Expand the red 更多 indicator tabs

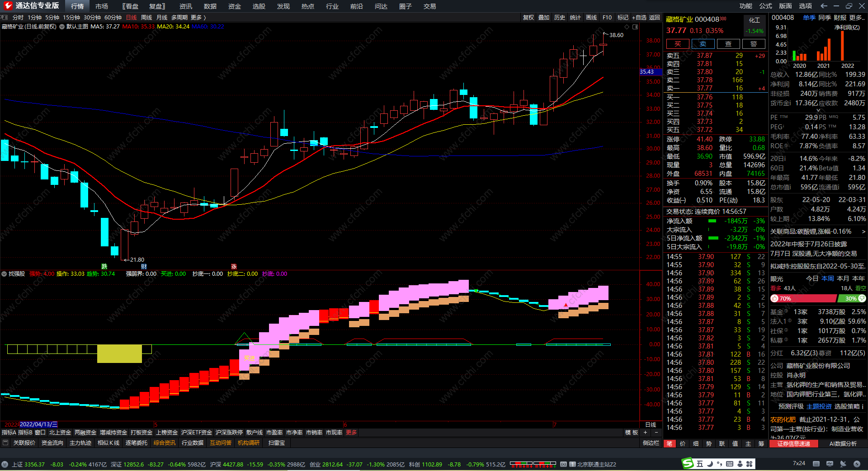(351, 433)
